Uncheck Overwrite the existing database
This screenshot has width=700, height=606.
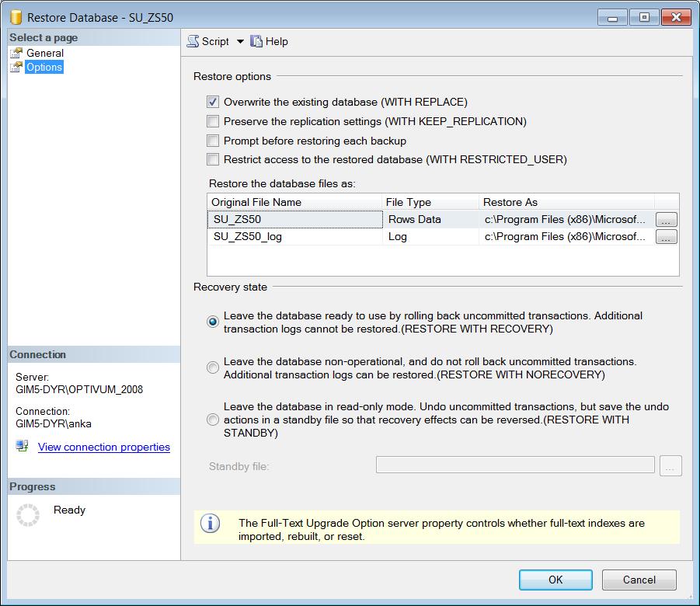tap(213, 102)
